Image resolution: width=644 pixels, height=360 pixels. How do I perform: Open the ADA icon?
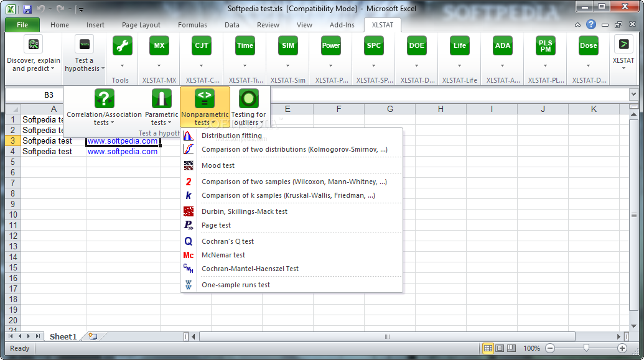[502, 45]
